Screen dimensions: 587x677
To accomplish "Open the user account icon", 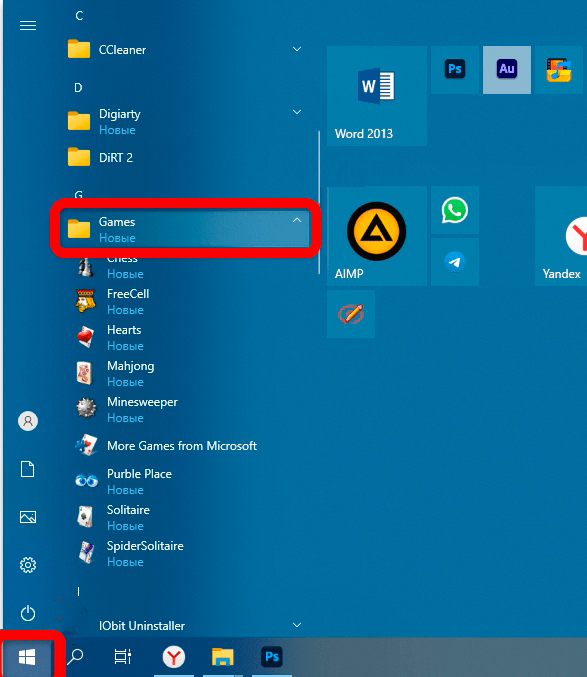I will pyautogui.click(x=28, y=421).
